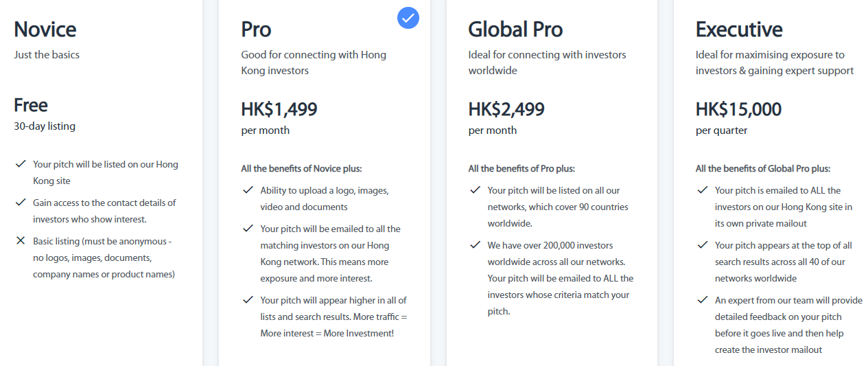Click checkmark beside 'An expert from our team'

[x=702, y=300]
